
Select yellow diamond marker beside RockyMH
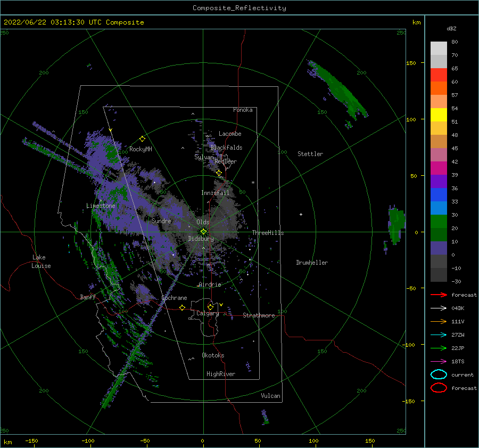(142, 139)
